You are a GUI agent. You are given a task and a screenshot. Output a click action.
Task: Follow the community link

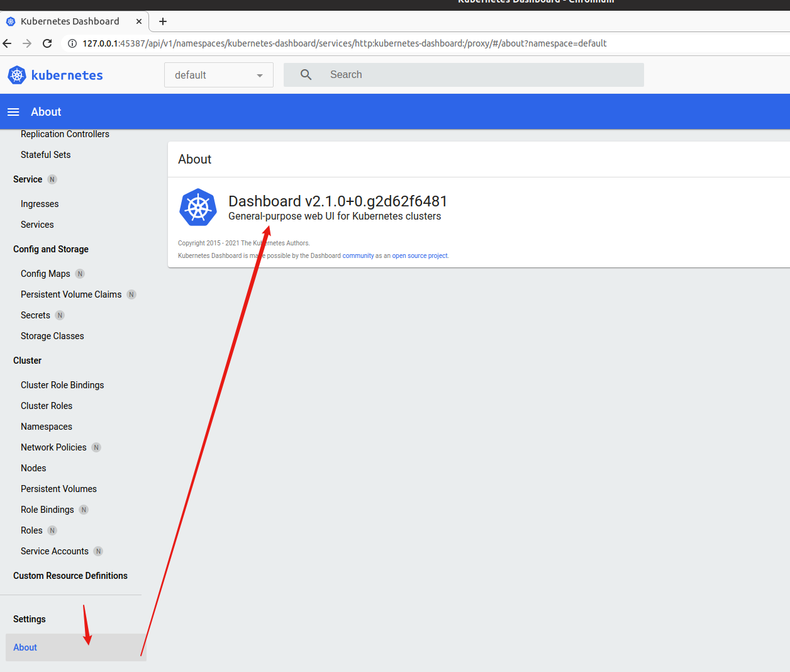tap(358, 256)
